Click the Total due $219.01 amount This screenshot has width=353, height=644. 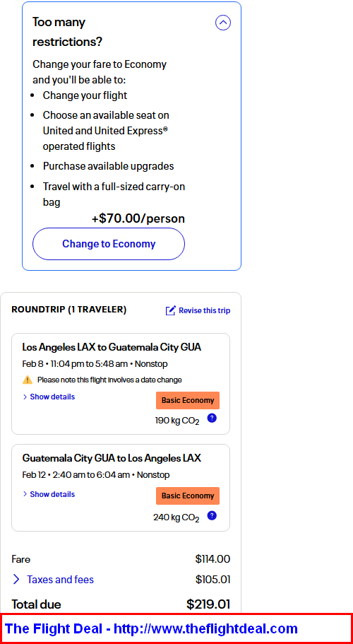pyautogui.click(x=208, y=604)
